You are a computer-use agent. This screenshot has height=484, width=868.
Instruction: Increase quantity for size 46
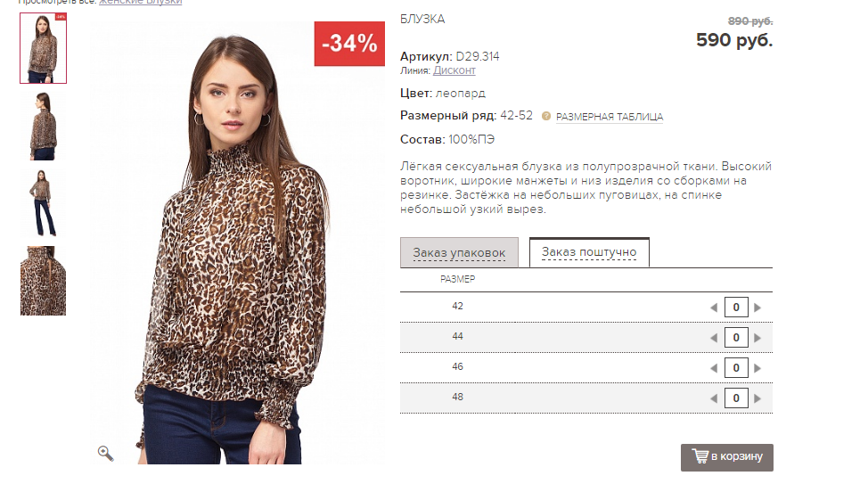tap(757, 368)
